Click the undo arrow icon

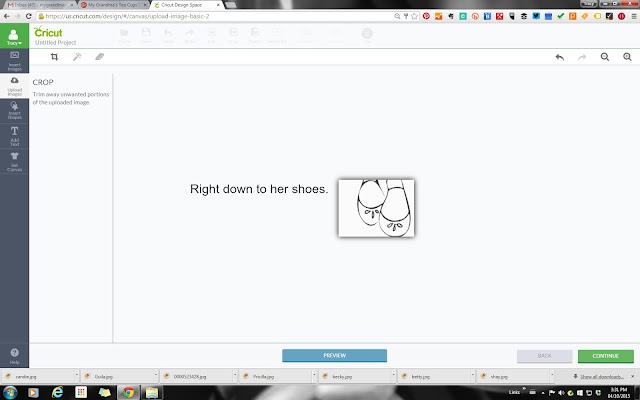560,57
